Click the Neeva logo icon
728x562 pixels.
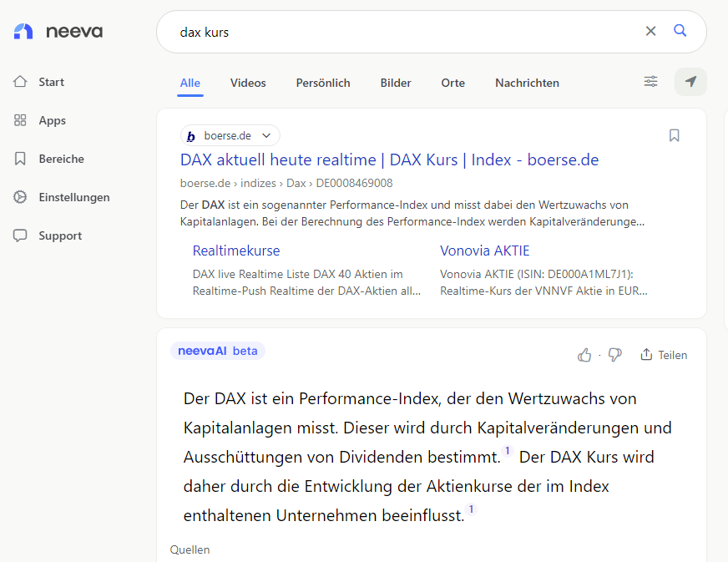(x=23, y=31)
